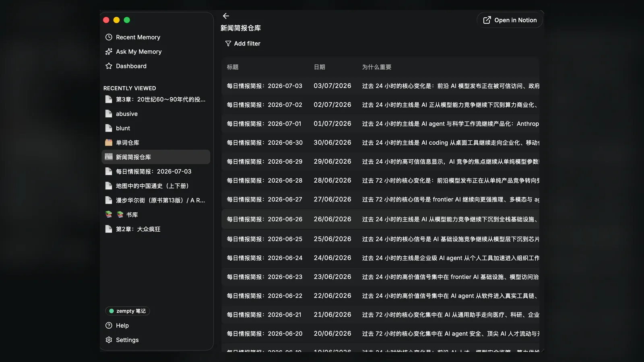Open table row 每日情报简报：2026-06-23
This screenshot has width=644, height=362.
coord(380,277)
